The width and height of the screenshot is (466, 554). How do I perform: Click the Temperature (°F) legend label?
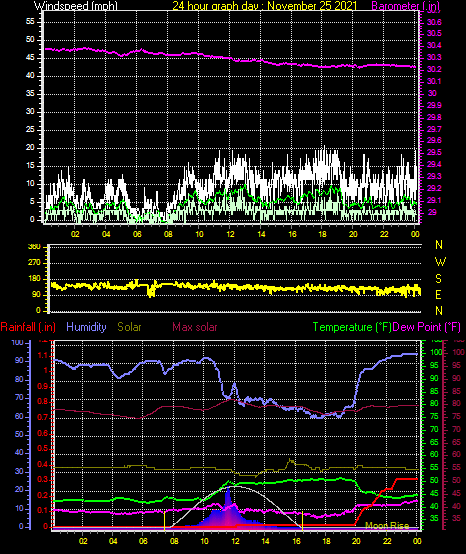(352, 327)
